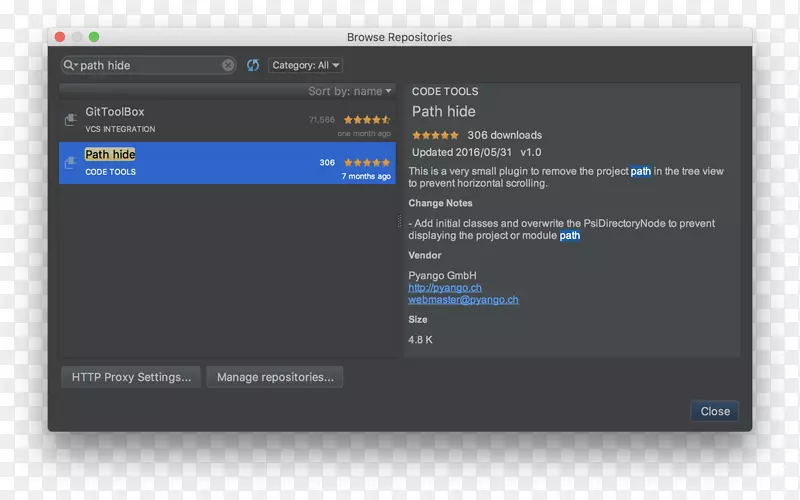This screenshot has width=800, height=500.
Task: Click the star rating in the details panel
Action: [x=435, y=135]
